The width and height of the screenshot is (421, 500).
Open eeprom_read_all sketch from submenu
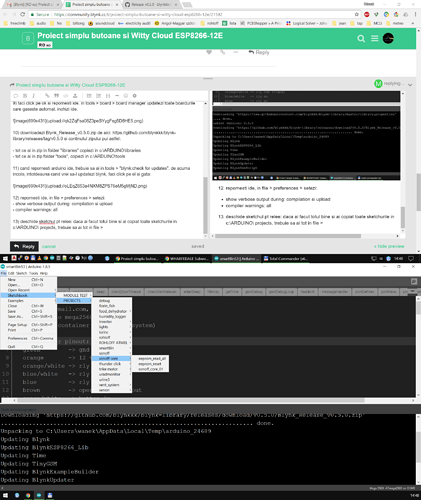151,358
